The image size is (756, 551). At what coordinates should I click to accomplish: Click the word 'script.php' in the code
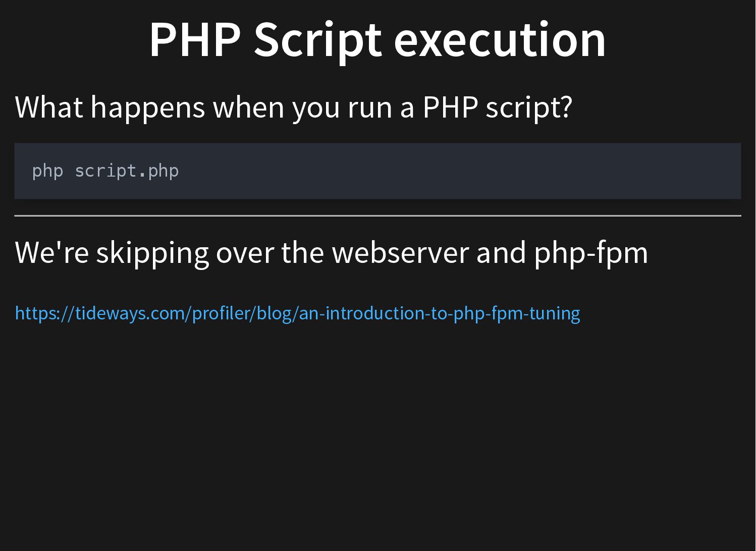(127, 171)
